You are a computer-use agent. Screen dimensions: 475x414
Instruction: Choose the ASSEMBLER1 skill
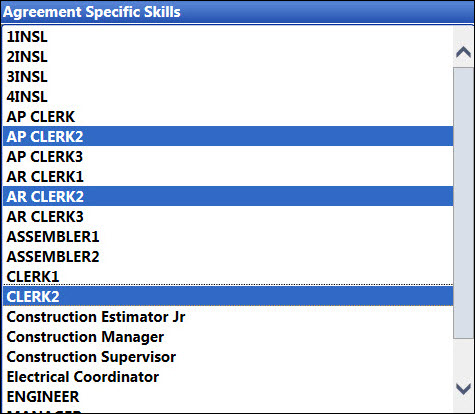[x=228, y=236]
